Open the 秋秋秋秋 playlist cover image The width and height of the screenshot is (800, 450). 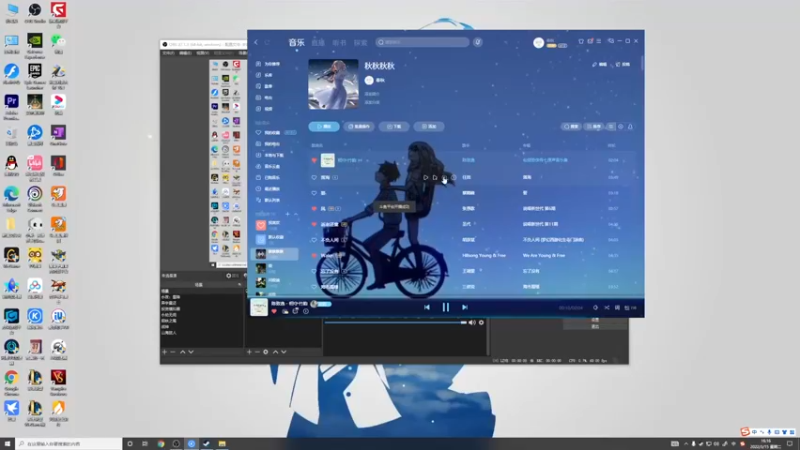pyautogui.click(x=333, y=84)
